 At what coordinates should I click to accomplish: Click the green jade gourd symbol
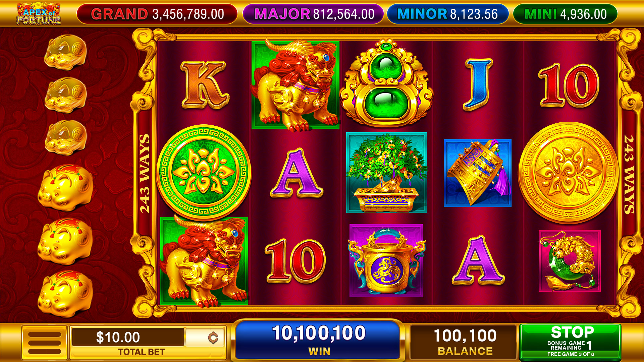click(386, 83)
